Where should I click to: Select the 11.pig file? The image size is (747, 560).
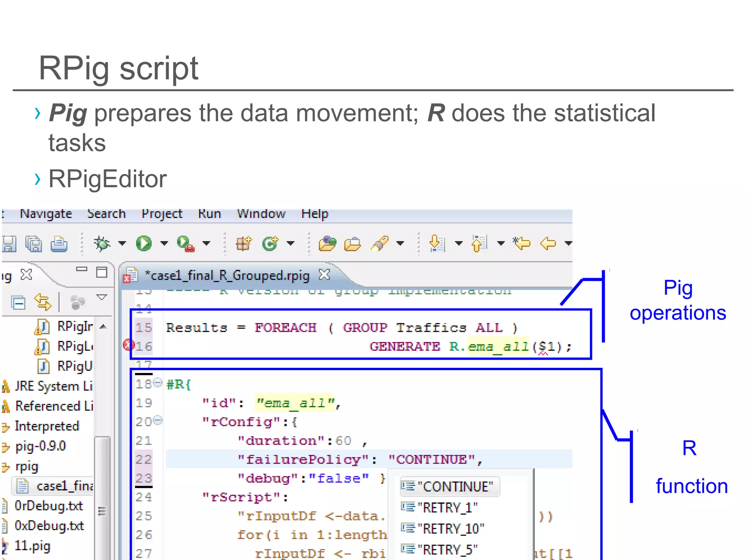(26, 546)
